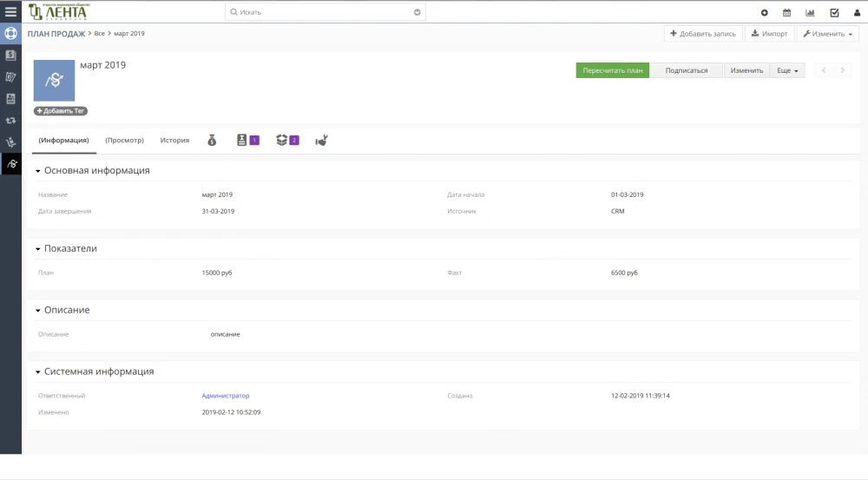Open the hamburger main menu
868x480 pixels.
(x=10, y=11)
